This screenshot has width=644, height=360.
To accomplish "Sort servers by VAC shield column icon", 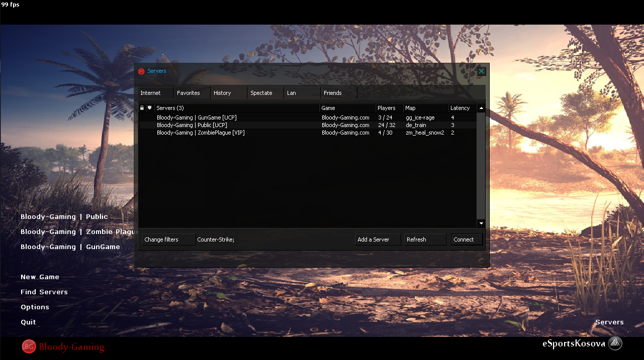I will point(150,108).
